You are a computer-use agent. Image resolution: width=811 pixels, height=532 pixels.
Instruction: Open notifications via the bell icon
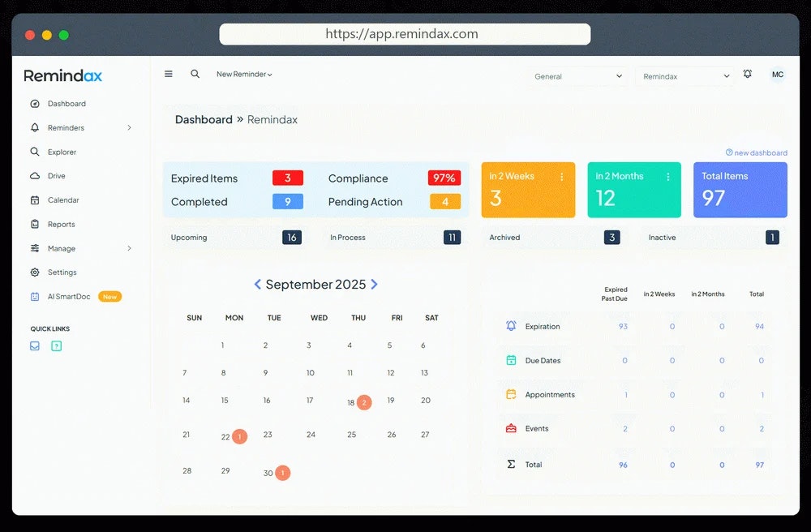[x=747, y=74]
